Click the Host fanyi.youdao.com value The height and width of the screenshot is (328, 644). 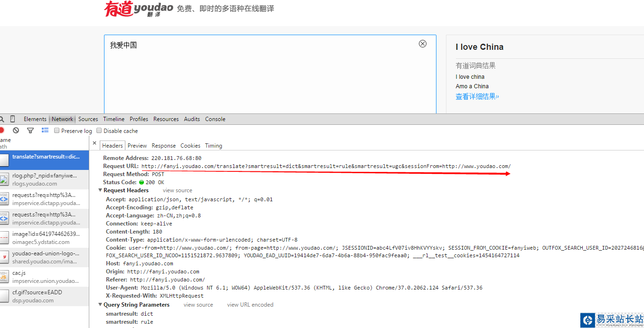pos(148,263)
